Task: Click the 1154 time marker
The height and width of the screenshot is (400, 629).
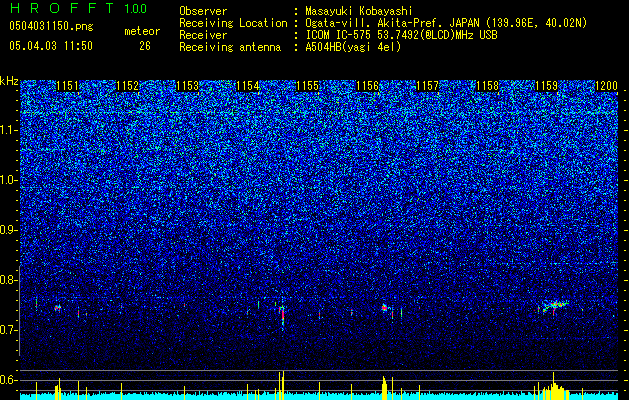Action: pyautogui.click(x=248, y=86)
